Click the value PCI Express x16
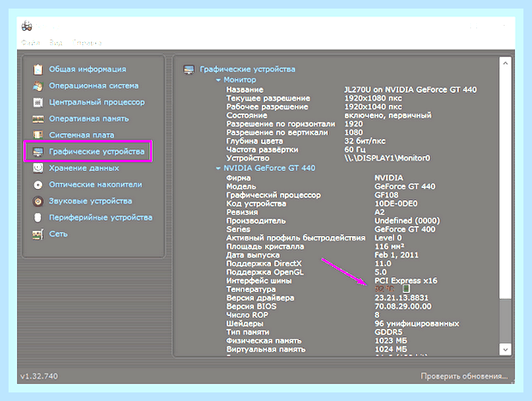The height and width of the screenshot is (401, 532). click(406, 281)
